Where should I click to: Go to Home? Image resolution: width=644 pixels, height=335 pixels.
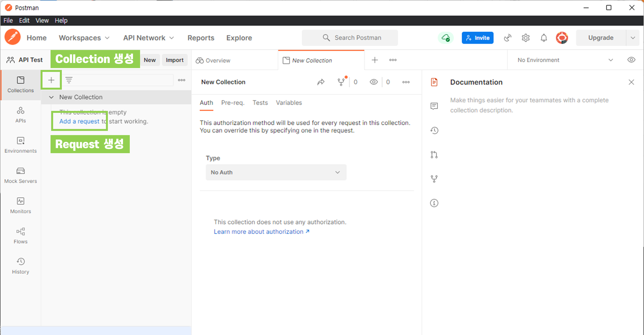(x=36, y=38)
